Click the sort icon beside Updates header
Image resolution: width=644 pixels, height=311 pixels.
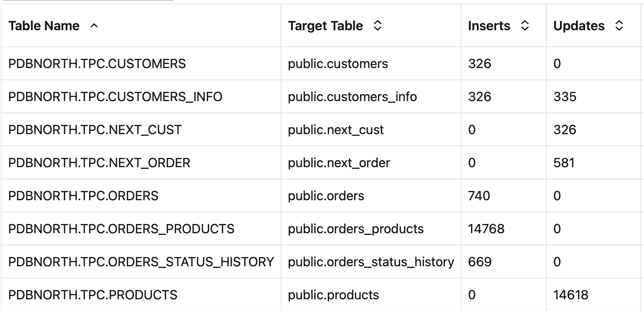[x=619, y=25]
